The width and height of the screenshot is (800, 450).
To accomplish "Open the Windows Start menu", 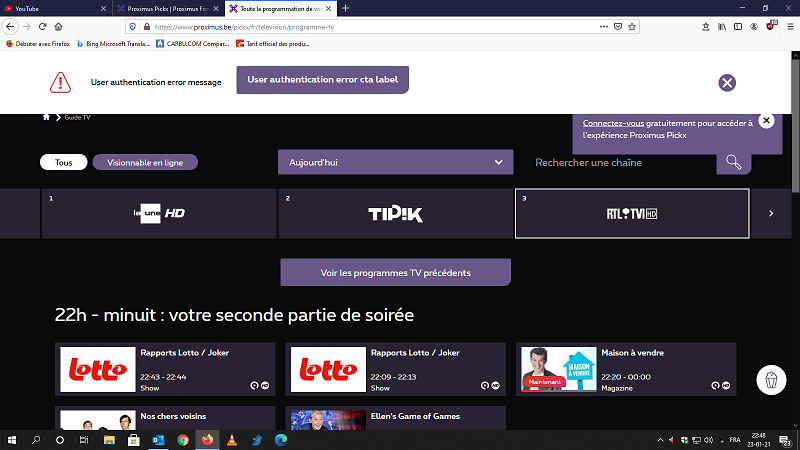I will [12, 440].
